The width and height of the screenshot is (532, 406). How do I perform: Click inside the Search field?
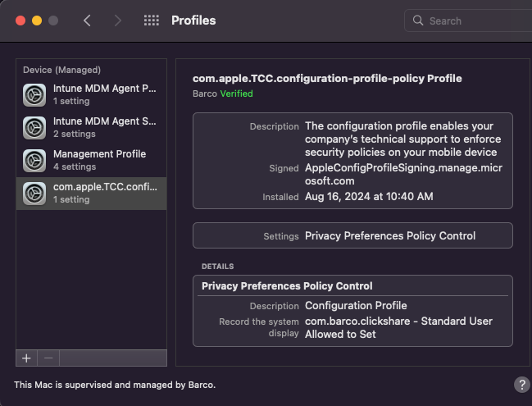pyautogui.click(x=468, y=21)
